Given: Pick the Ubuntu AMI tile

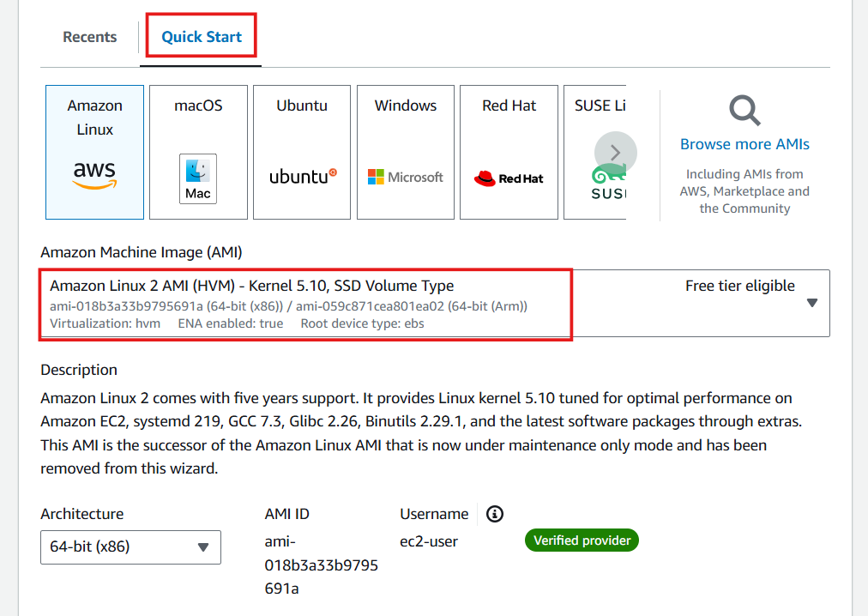Looking at the screenshot, I should [x=302, y=153].
